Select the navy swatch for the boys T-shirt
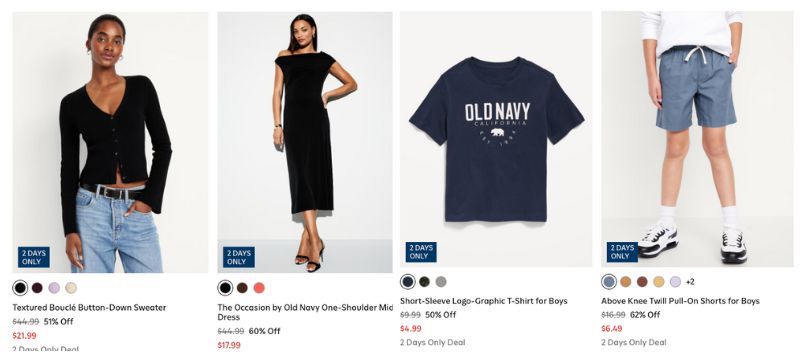The image size is (800, 360). [408, 281]
